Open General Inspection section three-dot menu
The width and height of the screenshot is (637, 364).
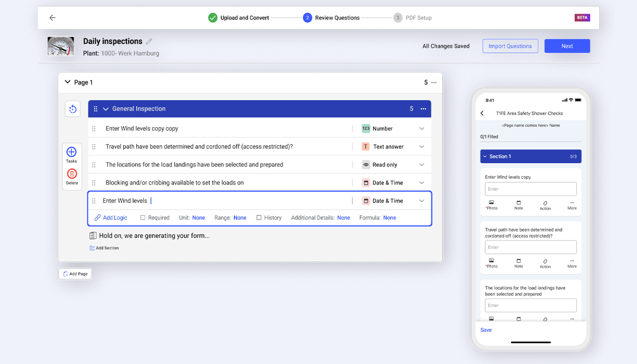pyautogui.click(x=423, y=109)
